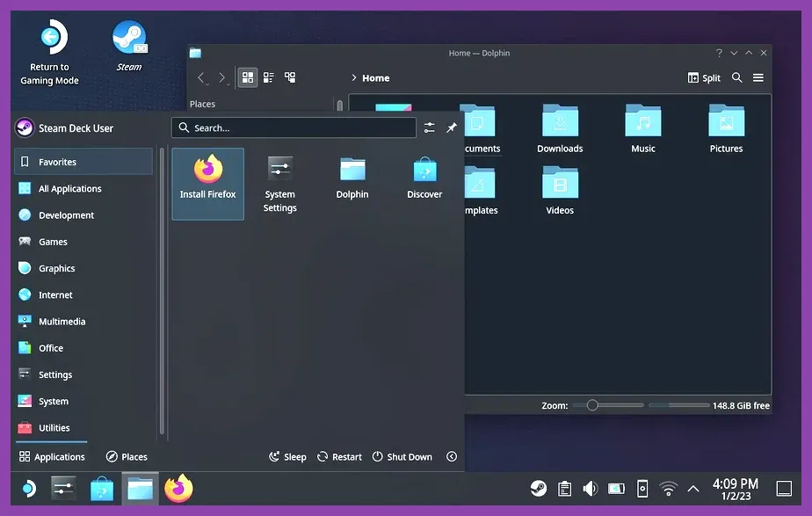Open the Multimedia category
Image resolution: width=812 pixels, height=516 pixels.
[x=83, y=321]
